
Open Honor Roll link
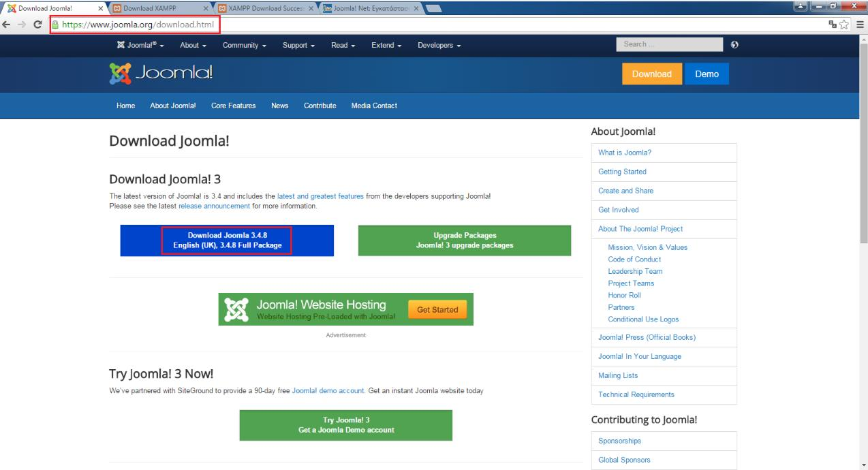pyautogui.click(x=624, y=295)
